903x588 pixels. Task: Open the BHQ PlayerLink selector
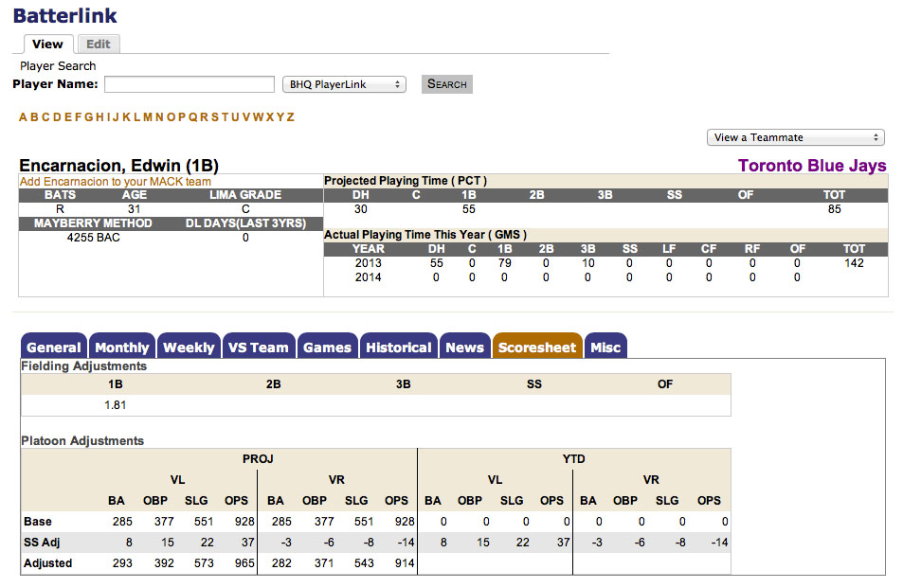343,83
